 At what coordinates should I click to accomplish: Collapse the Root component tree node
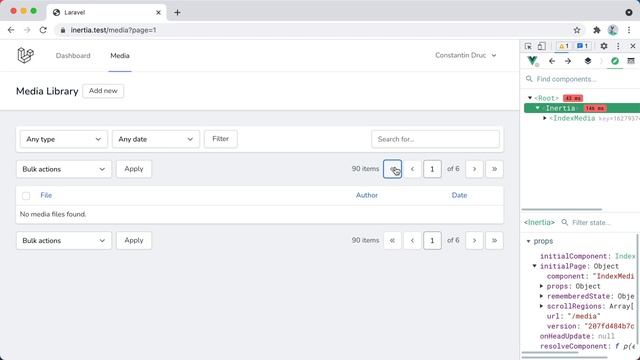tap(530, 98)
